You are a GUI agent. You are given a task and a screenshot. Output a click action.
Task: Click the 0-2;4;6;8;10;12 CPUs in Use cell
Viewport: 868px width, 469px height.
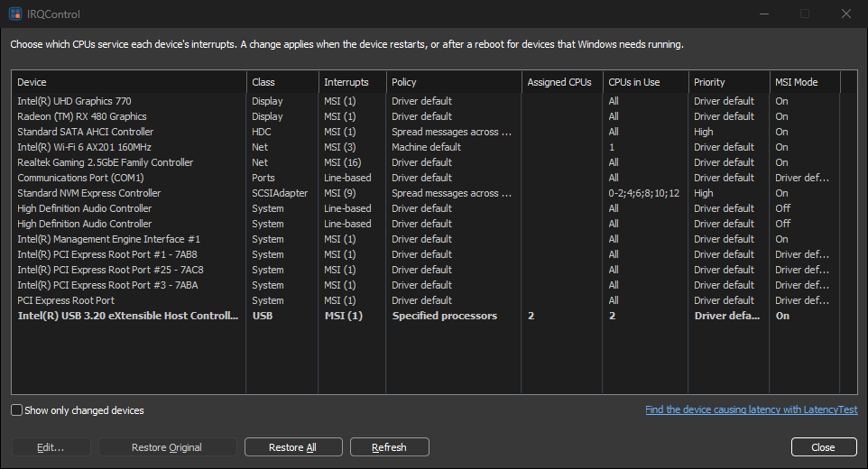point(644,193)
